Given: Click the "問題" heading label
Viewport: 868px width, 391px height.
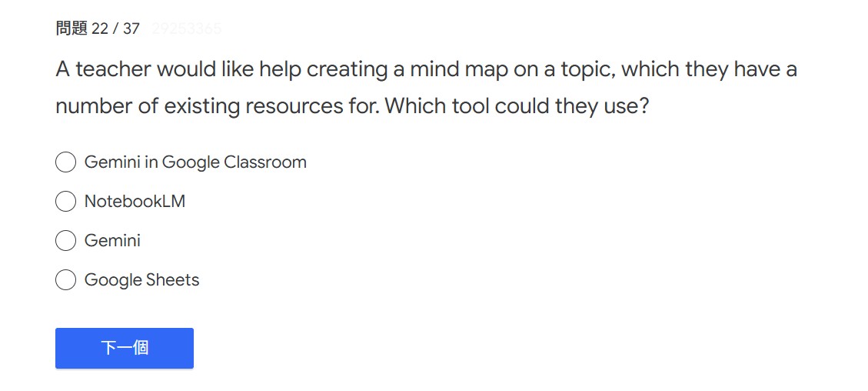Looking at the screenshot, I should (x=72, y=29).
